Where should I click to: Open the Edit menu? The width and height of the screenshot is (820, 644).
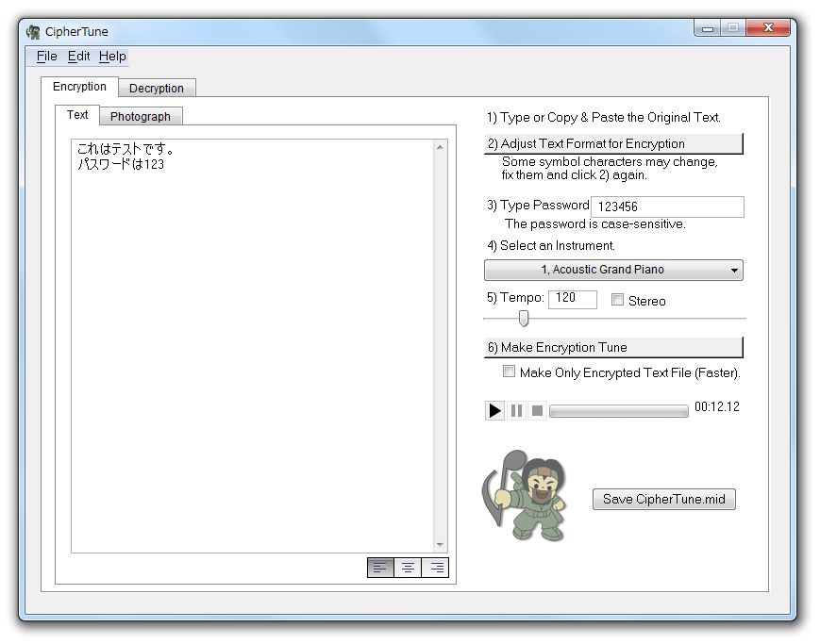pos(79,56)
